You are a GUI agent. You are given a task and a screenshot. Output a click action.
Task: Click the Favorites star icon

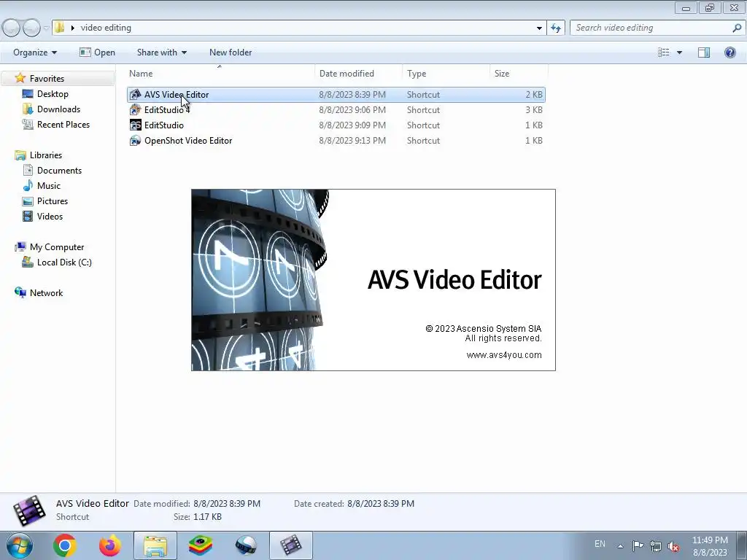pos(20,78)
